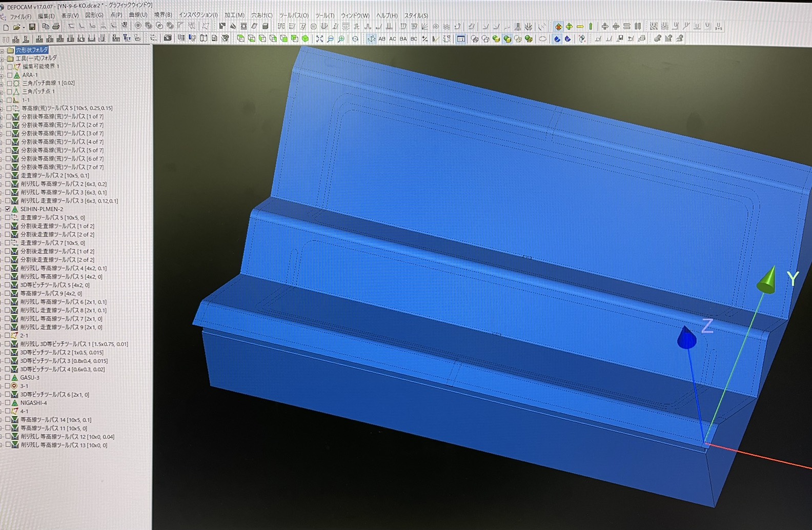Open the ヘルプ(H) menu
The height and width of the screenshot is (530, 812).
pos(387,15)
